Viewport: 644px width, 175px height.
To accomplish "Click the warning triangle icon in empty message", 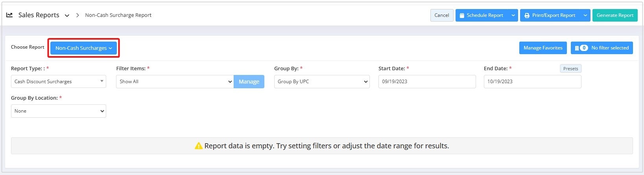I will [199, 146].
